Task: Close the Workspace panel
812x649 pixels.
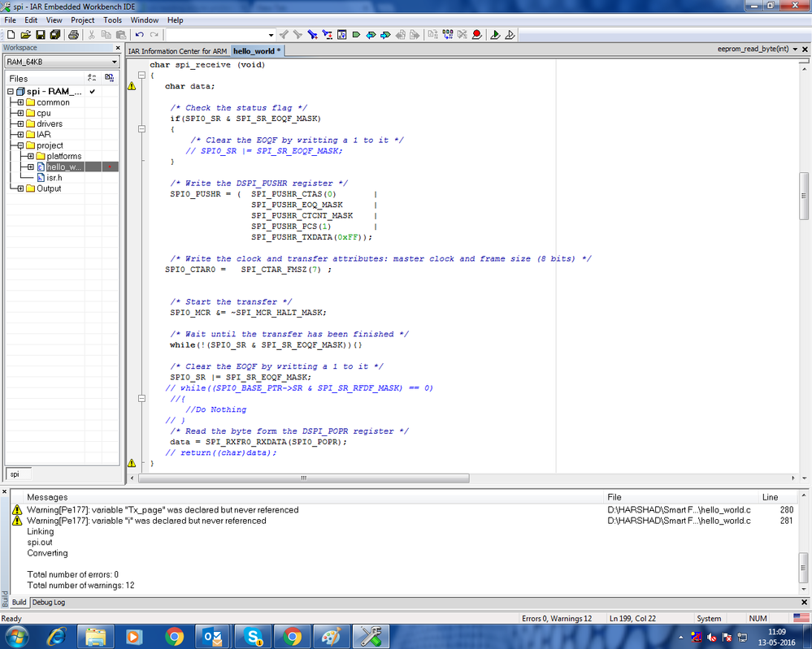Action: coord(118,48)
